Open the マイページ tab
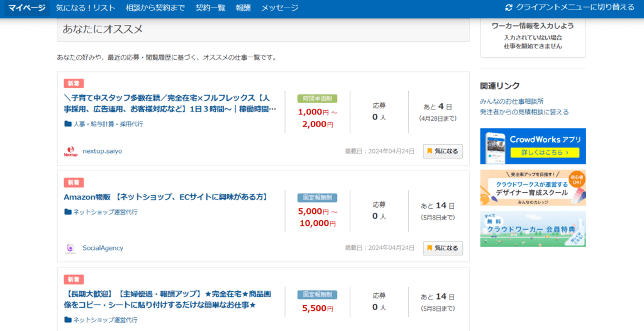The width and height of the screenshot is (644, 331). 27,8
